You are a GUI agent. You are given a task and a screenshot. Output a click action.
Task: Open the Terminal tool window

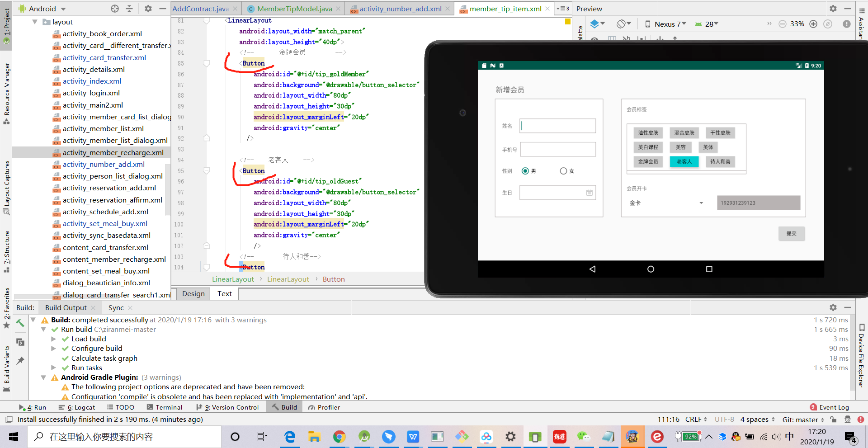click(165, 407)
